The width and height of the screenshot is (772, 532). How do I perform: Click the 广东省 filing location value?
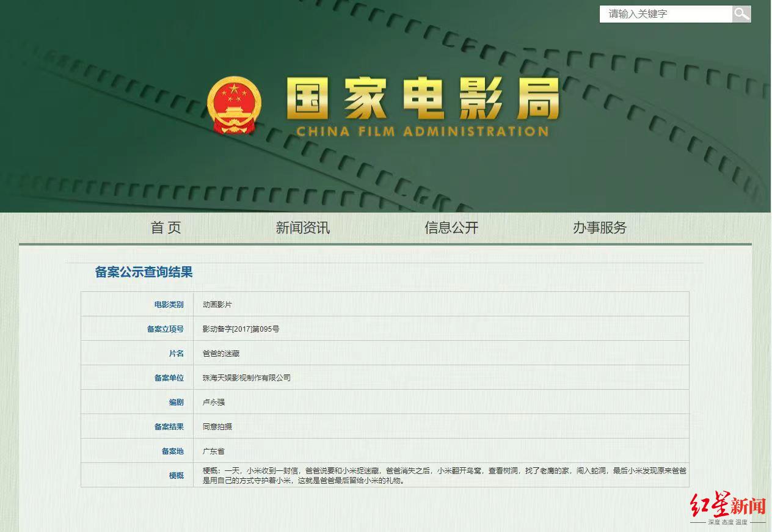(214, 451)
